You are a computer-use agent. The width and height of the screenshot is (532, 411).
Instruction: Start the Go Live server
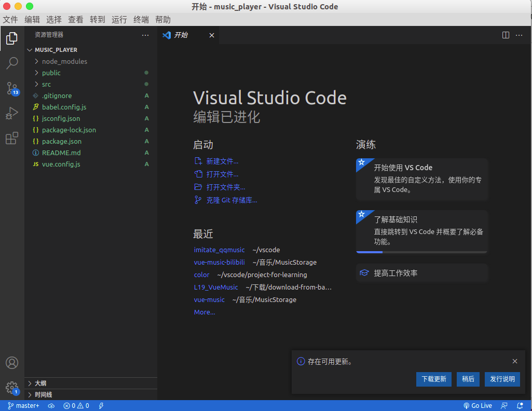(478, 406)
